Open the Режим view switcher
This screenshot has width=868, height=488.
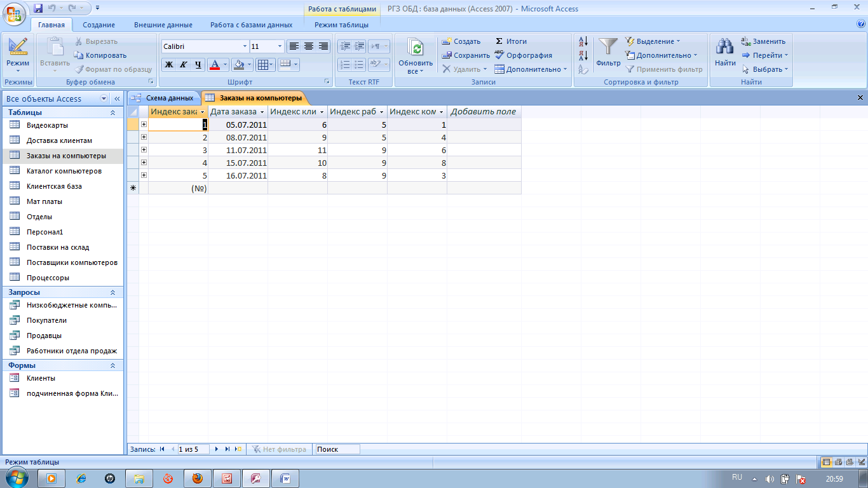[x=18, y=55]
